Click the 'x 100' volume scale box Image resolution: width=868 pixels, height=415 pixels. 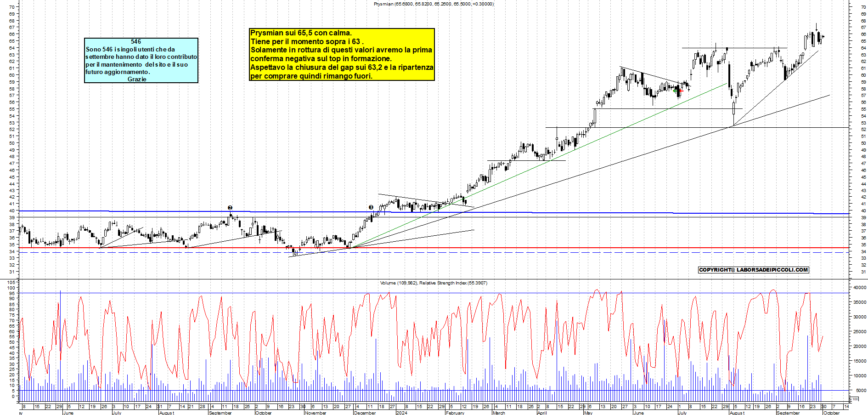[855, 399]
